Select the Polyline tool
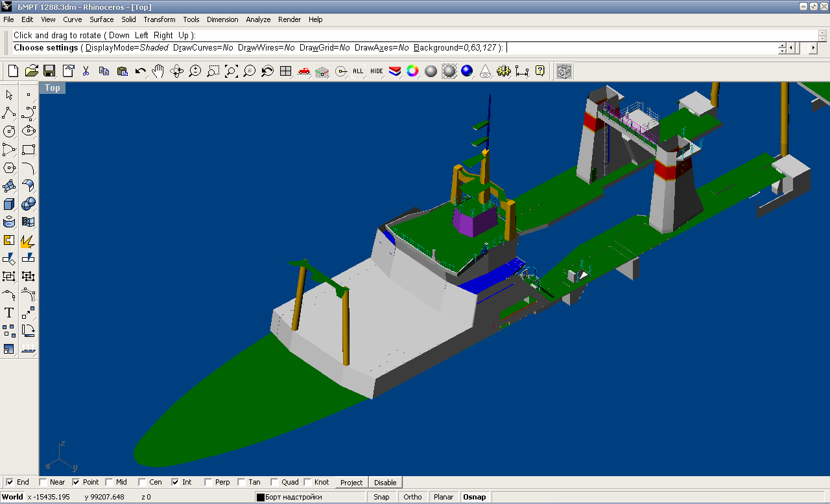The image size is (830, 504). click(x=9, y=113)
